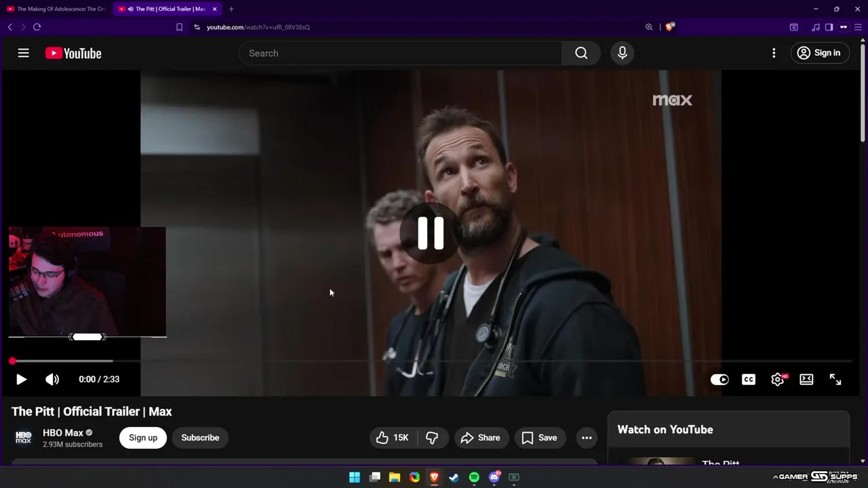The width and height of the screenshot is (868, 488).
Task: Open Windows Start menu
Action: tap(355, 477)
